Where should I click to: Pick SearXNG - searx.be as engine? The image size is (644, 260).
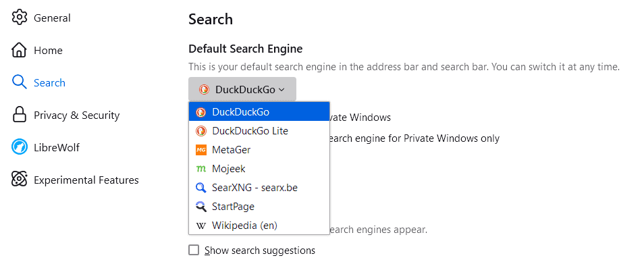[259, 188]
